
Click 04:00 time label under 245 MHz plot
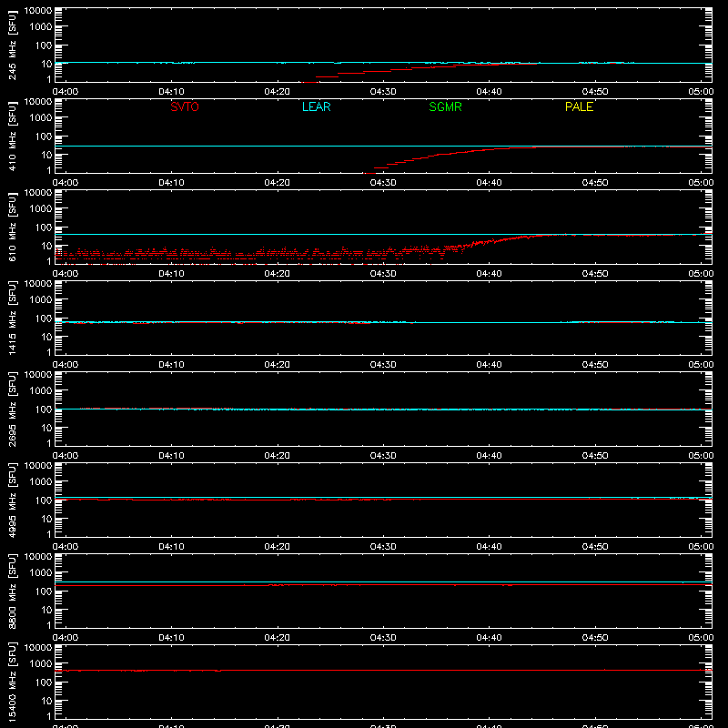tap(66, 92)
